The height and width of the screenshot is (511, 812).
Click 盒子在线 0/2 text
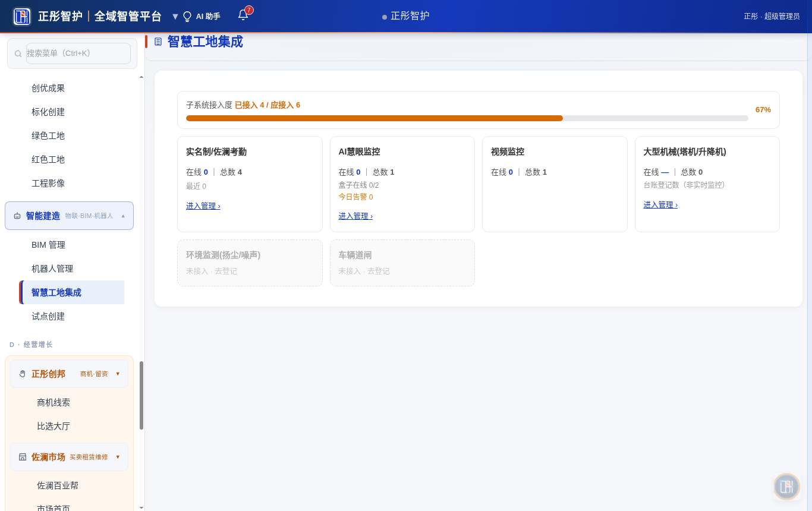[359, 185]
